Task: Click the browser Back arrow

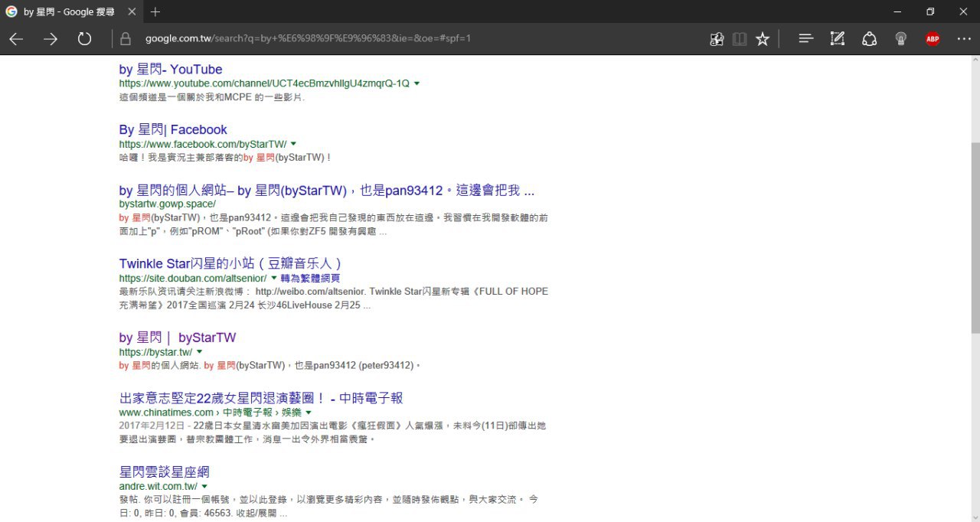Action: (16, 39)
